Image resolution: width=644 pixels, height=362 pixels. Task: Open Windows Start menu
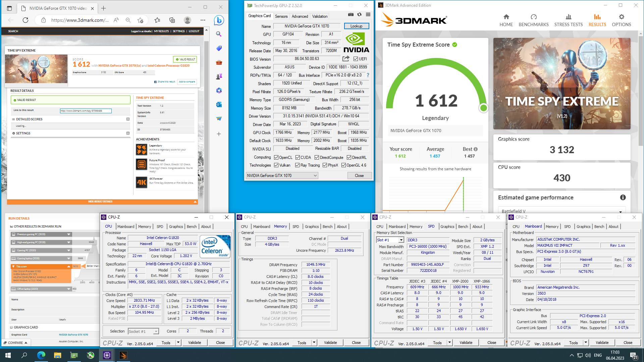point(8,355)
